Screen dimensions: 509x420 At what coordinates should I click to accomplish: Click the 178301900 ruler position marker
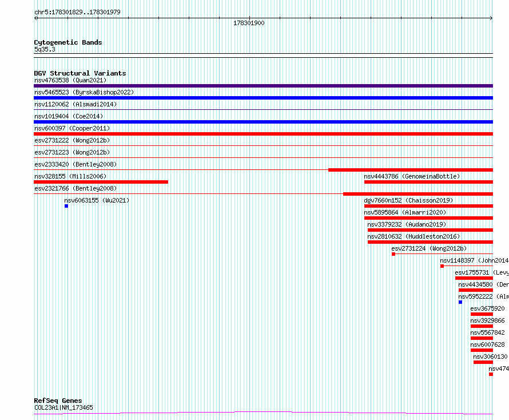tap(249, 23)
